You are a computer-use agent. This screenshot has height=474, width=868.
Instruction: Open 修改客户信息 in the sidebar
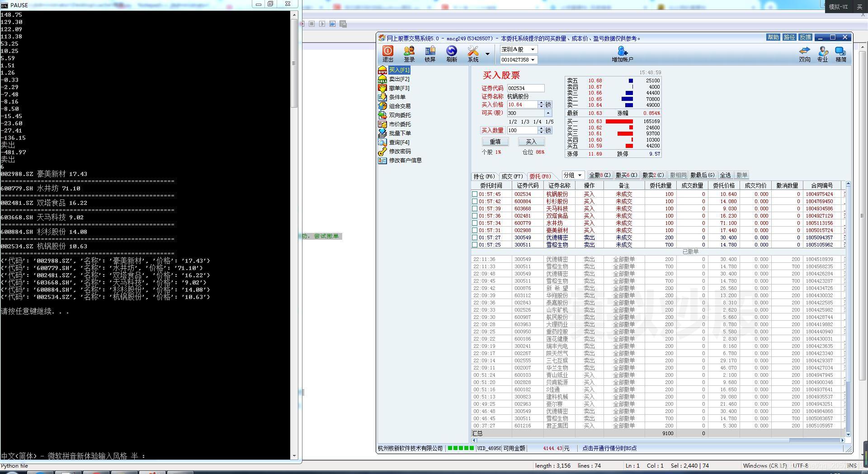click(406, 160)
